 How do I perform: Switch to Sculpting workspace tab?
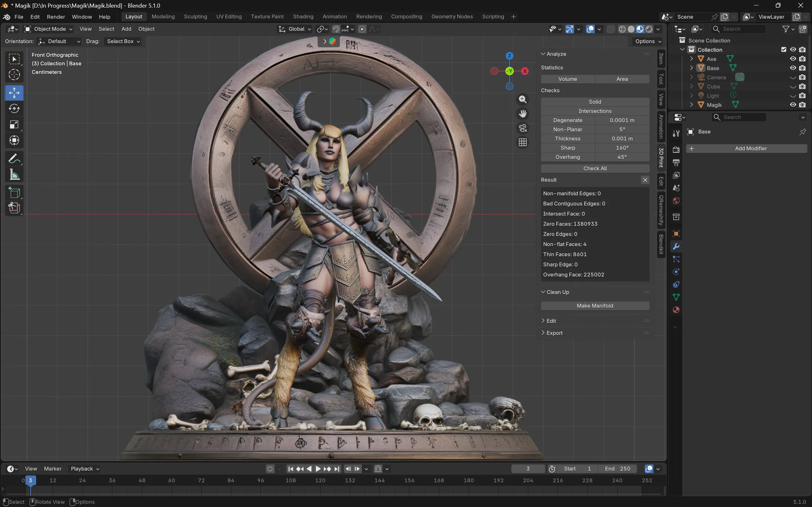(x=195, y=17)
